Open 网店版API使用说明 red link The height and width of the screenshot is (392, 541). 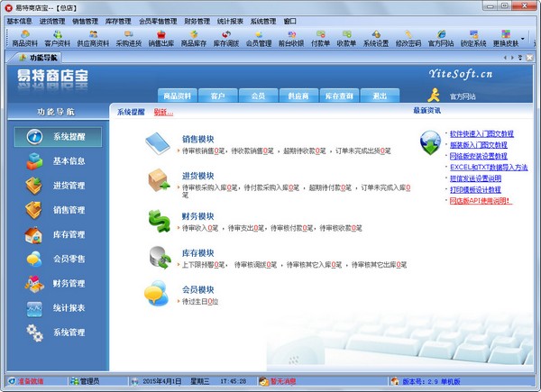tap(481, 200)
